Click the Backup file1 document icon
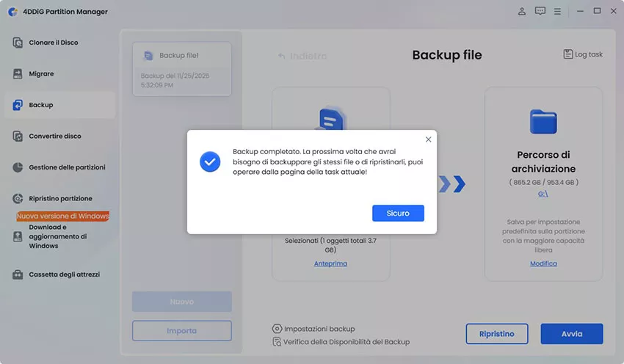 [148, 56]
